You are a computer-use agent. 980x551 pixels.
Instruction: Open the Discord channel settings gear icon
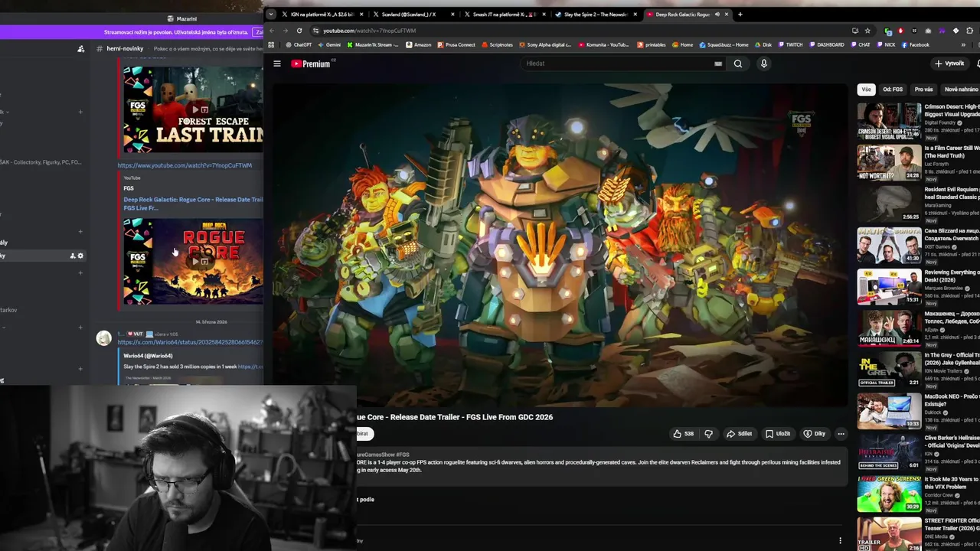pos(80,256)
